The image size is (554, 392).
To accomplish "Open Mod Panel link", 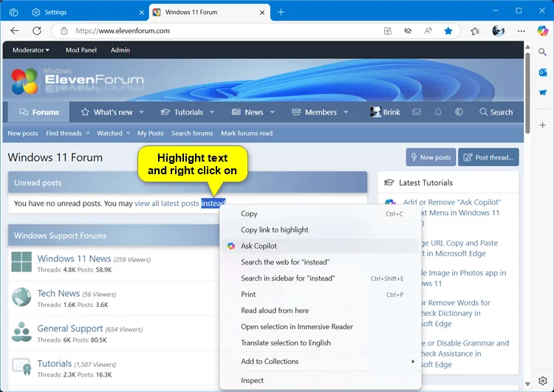I will (x=81, y=50).
